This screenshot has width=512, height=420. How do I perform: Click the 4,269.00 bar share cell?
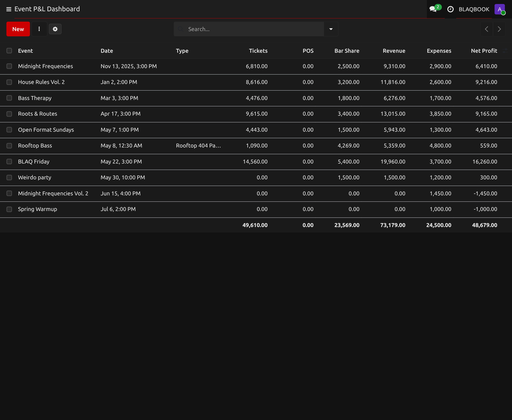click(x=349, y=145)
